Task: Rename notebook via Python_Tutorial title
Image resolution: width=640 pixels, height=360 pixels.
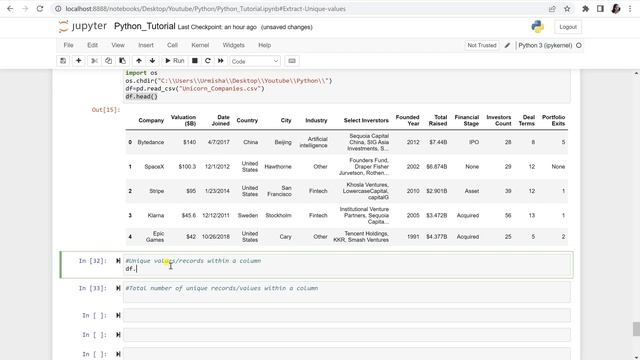Action: 144,27
